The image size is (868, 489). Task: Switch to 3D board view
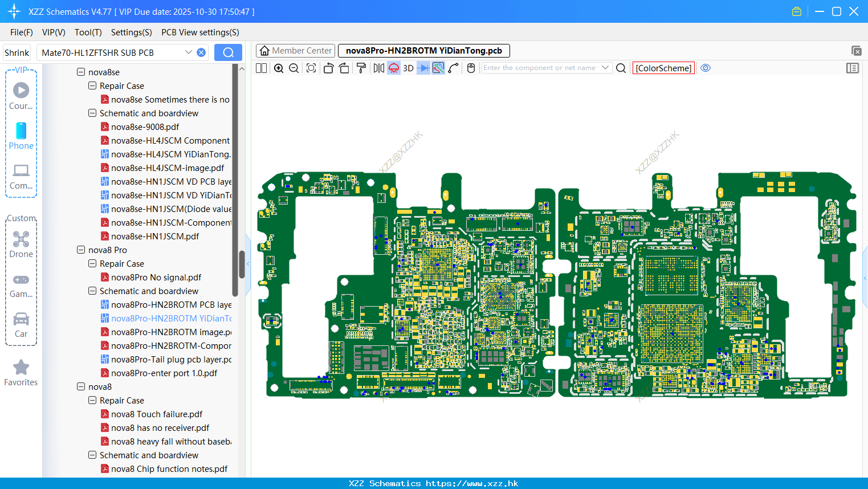408,68
